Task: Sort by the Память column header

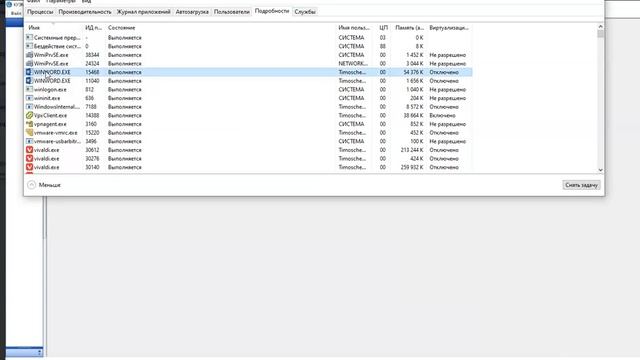Action: (409, 28)
